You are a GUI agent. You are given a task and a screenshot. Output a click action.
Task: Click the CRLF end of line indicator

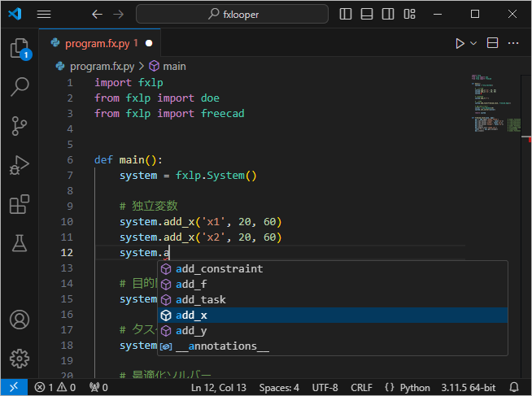coord(361,388)
